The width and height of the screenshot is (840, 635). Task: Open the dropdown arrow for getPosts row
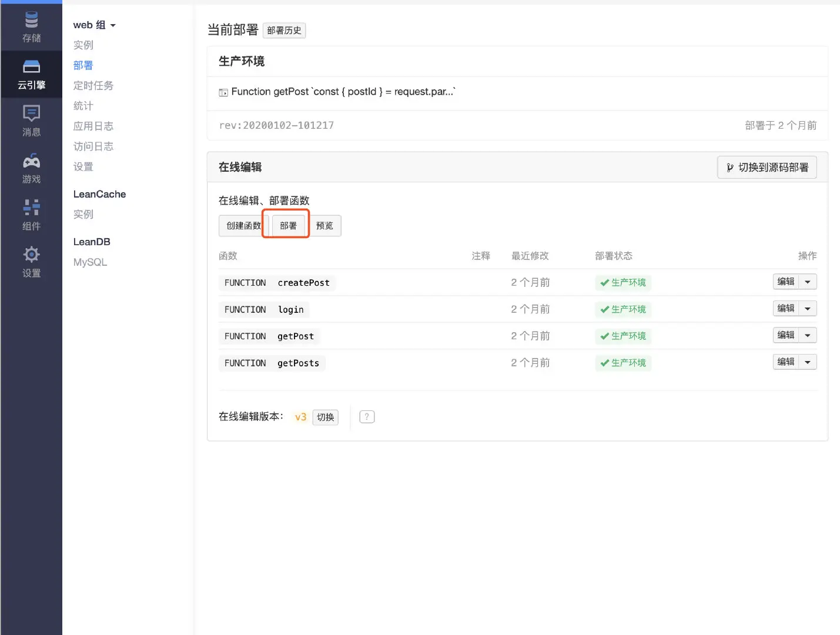pos(808,362)
